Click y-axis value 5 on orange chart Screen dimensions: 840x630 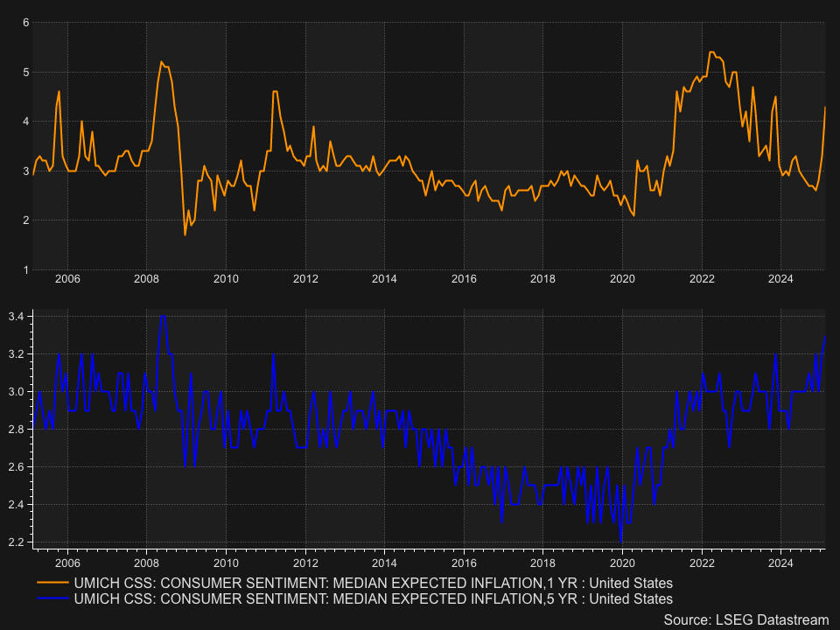click(25, 73)
